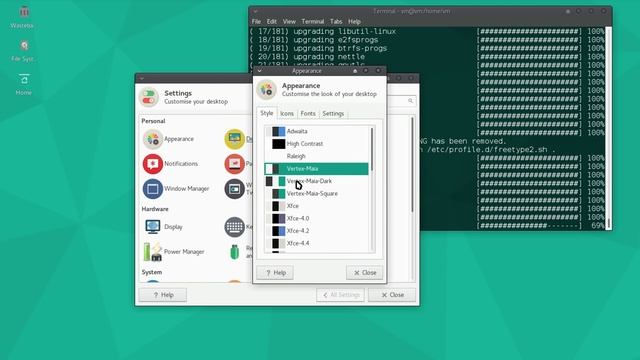Open the Terminal Tabs menu
640x360 pixels.
(x=336, y=22)
